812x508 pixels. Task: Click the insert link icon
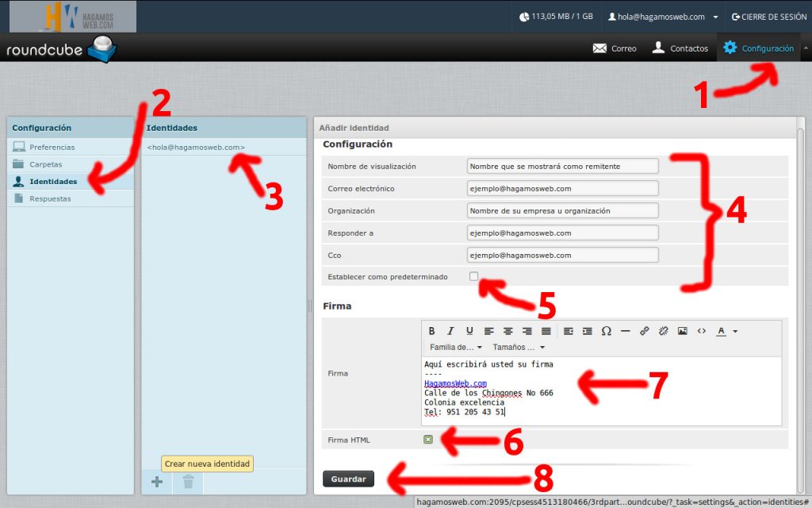(x=645, y=331)
